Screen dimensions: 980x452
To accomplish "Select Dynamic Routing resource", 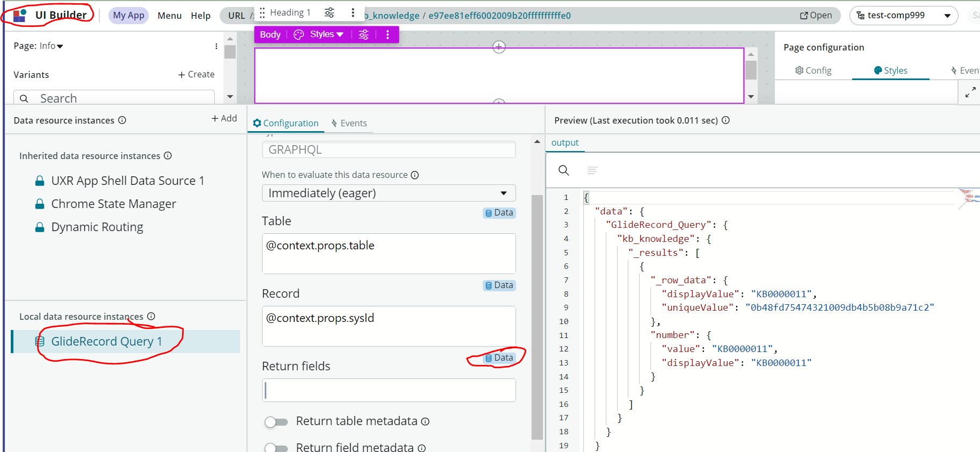I will click(97, 227).
